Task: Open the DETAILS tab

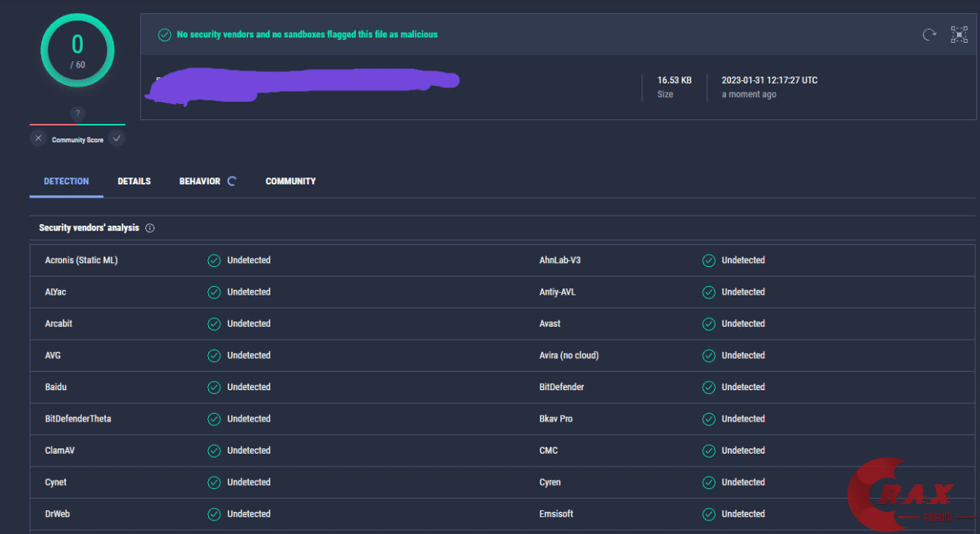Action: (x=134, y=181)
